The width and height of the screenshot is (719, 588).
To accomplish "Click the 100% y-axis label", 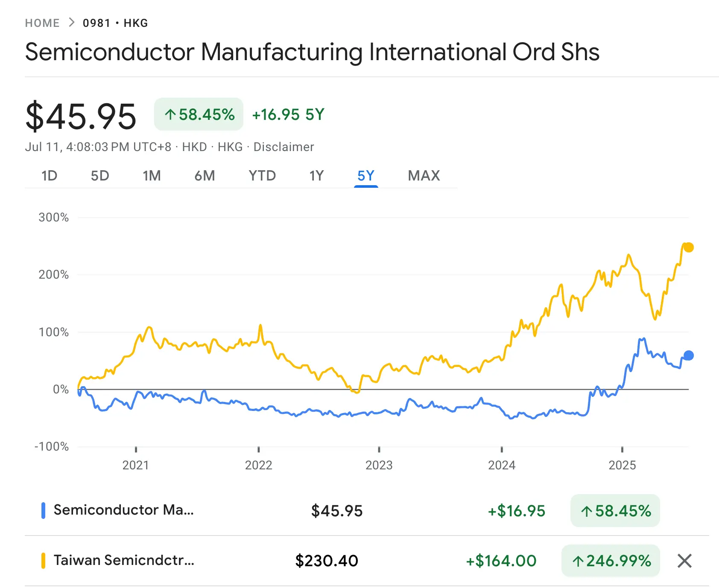I will [54, 332].
